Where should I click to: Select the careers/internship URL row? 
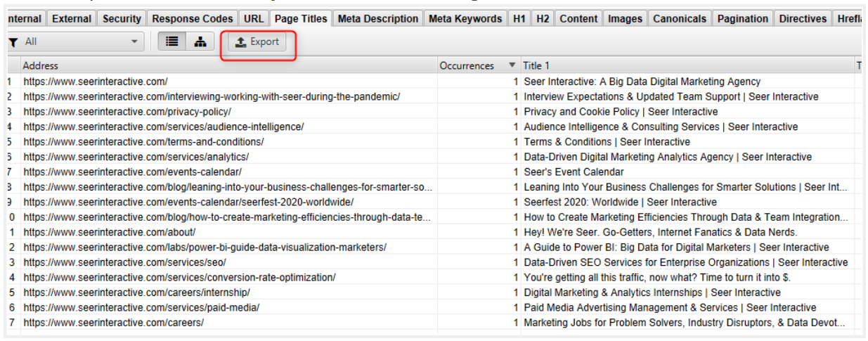click(x=136, y=292)
